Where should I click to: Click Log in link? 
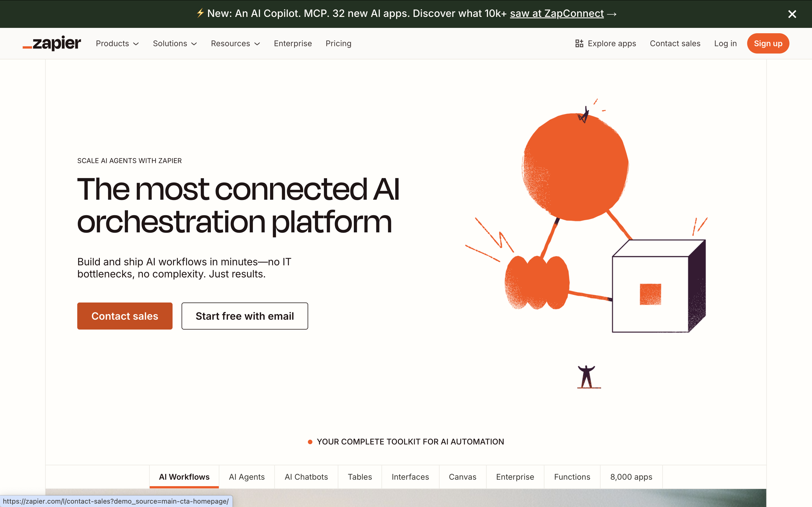click(725, 44)
